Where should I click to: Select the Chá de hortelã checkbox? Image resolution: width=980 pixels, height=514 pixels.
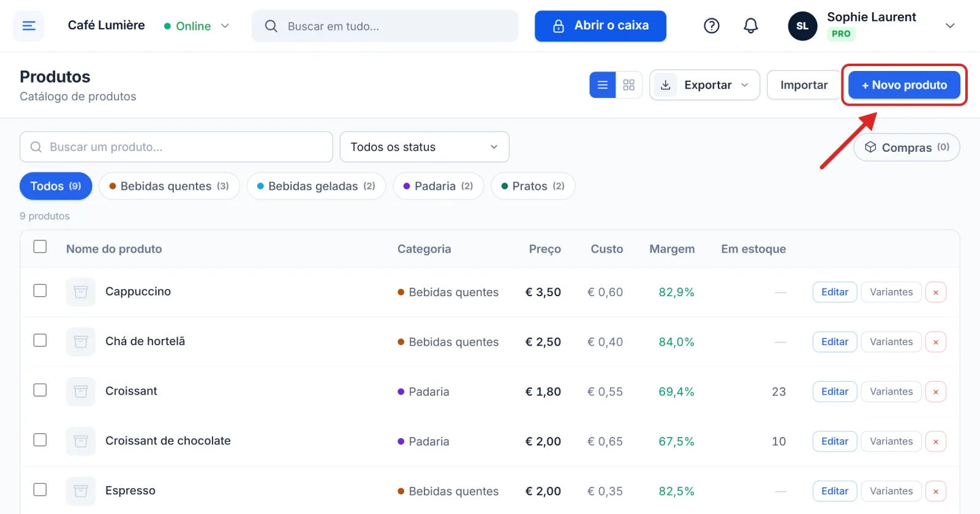[40, 340]
